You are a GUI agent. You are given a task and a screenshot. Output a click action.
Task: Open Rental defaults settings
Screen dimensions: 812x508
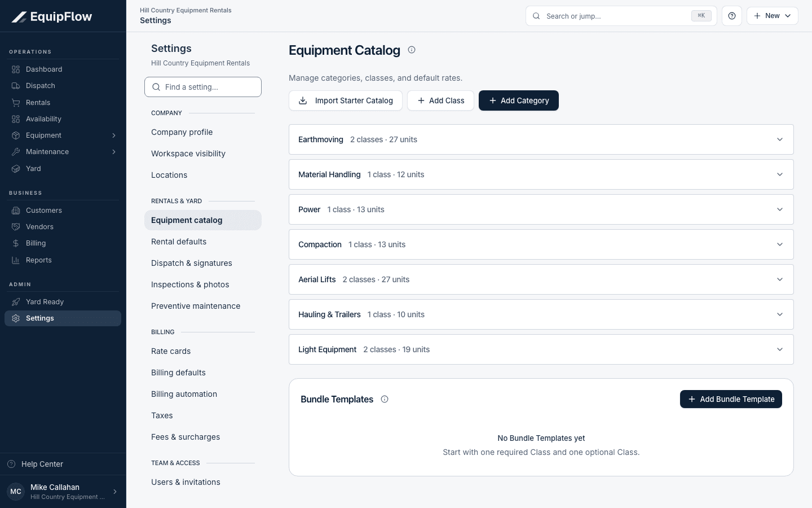(x=203, y=242)
